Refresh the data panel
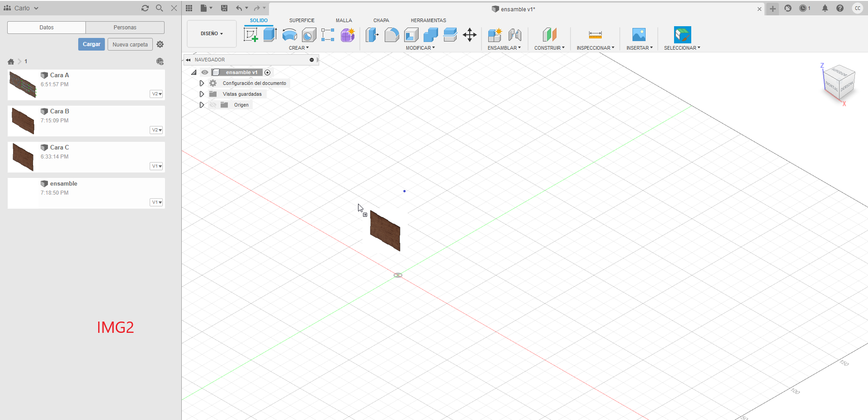The height and width of the screenshot is (420, 868). pyautogui.click(x=145, y=8)
